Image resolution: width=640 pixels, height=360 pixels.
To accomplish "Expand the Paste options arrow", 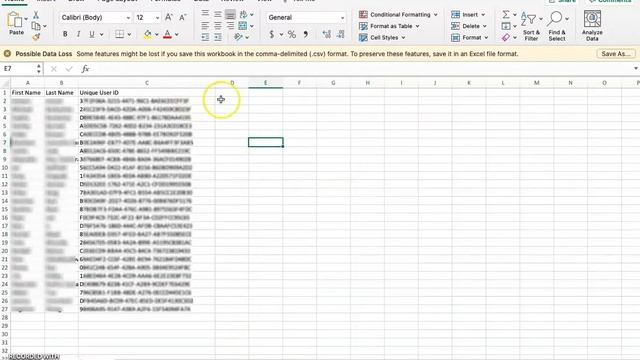I will (26, 19).
